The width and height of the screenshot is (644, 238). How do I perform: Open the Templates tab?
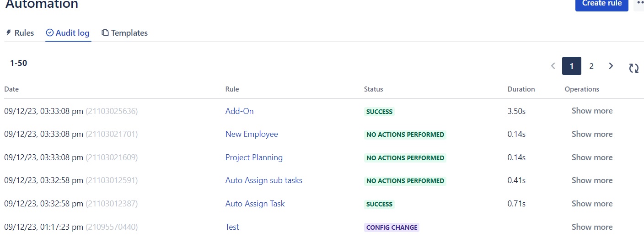tap(124, 33)
